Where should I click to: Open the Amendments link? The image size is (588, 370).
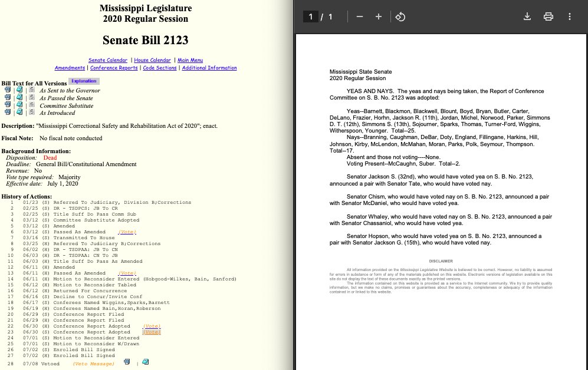[70, 68]
